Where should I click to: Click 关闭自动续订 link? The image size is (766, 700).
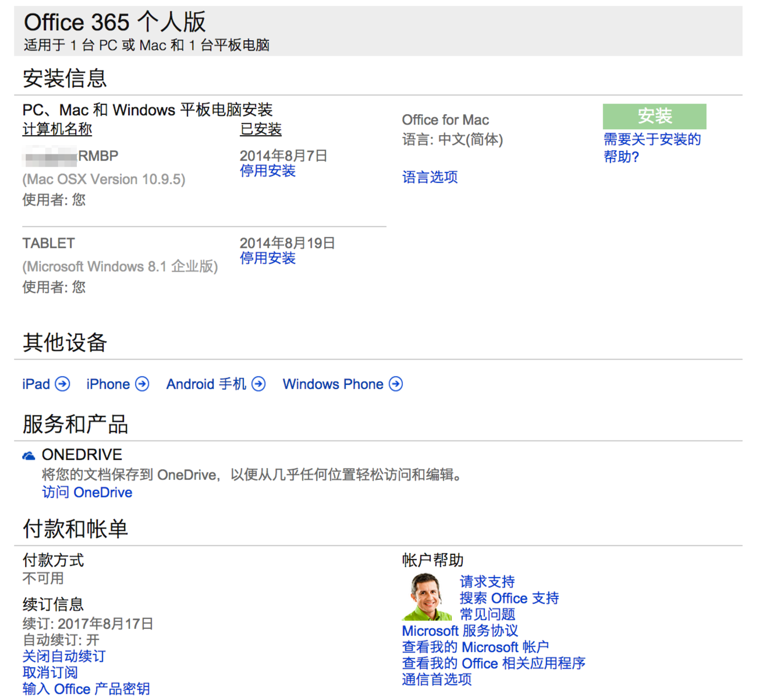pos(64,656)
